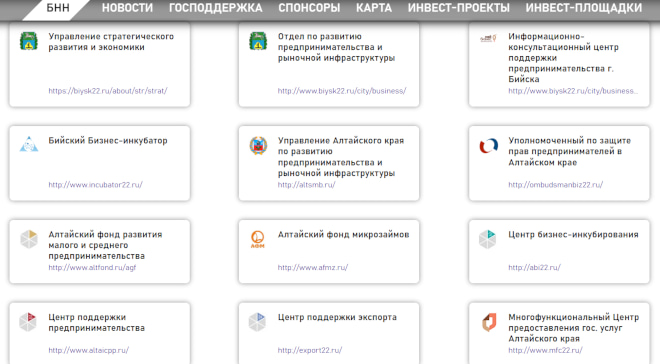Click title Отдел по развитию предпринимательства и рыночной инфраструктуры
The height and width of the screenshot is (364, 660).
click(336, 47)
